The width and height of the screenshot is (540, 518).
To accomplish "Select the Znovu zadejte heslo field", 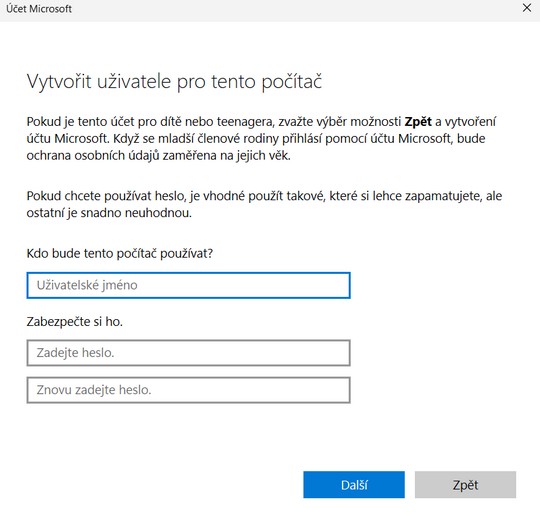I will coord(188,390).
